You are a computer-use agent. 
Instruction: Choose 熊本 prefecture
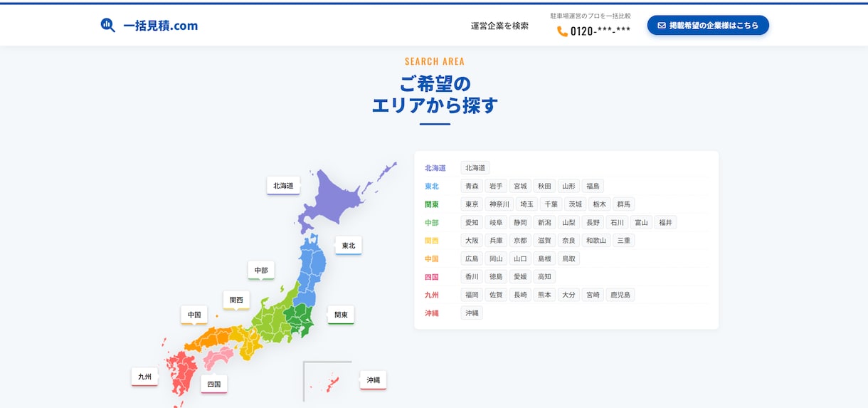click(544, 294)
